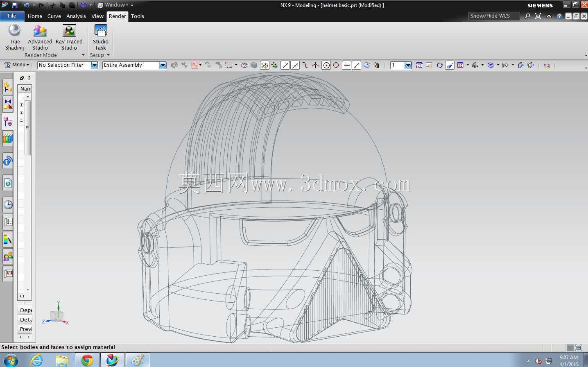Activate True Shading render mode
Image resolution: width=588 pixels, height=367 pixels.
click(x=15, y=37)
